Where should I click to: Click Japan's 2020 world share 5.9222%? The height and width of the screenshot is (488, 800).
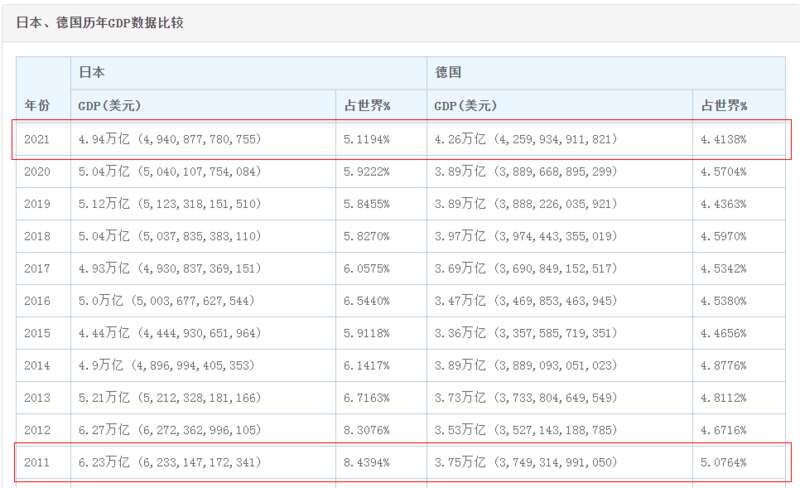366,172
